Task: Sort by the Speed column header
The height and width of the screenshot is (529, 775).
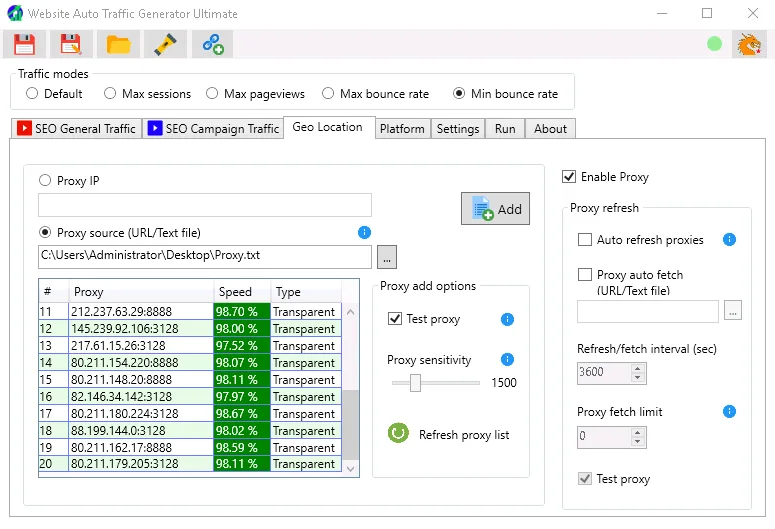Action: click(242, 292)
